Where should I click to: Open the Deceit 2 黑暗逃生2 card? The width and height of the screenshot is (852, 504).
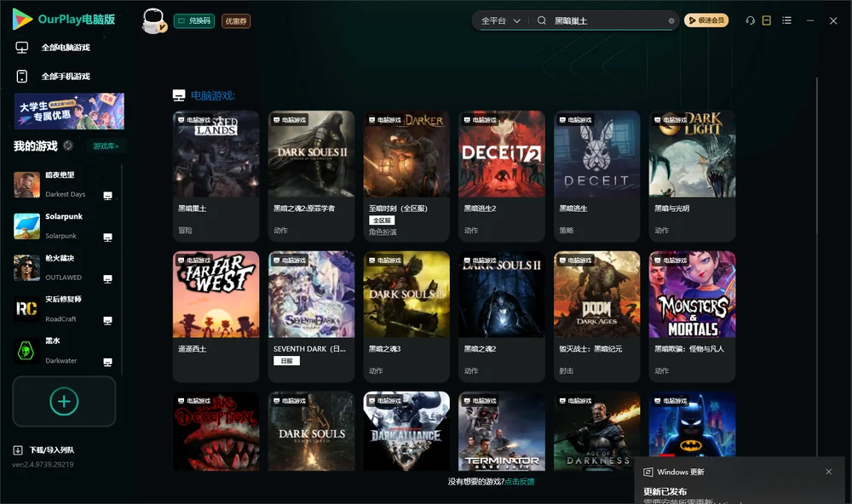502,176
